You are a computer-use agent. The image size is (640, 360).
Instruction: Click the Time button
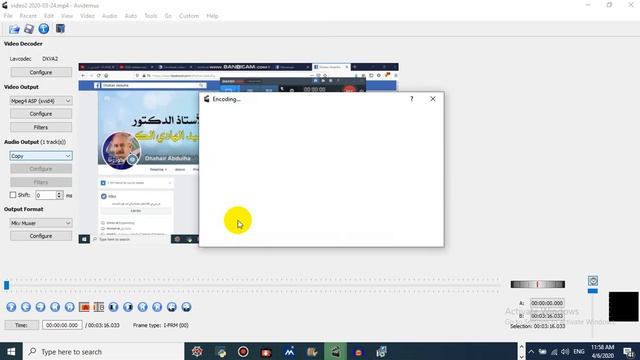click(x=22, y=325)
